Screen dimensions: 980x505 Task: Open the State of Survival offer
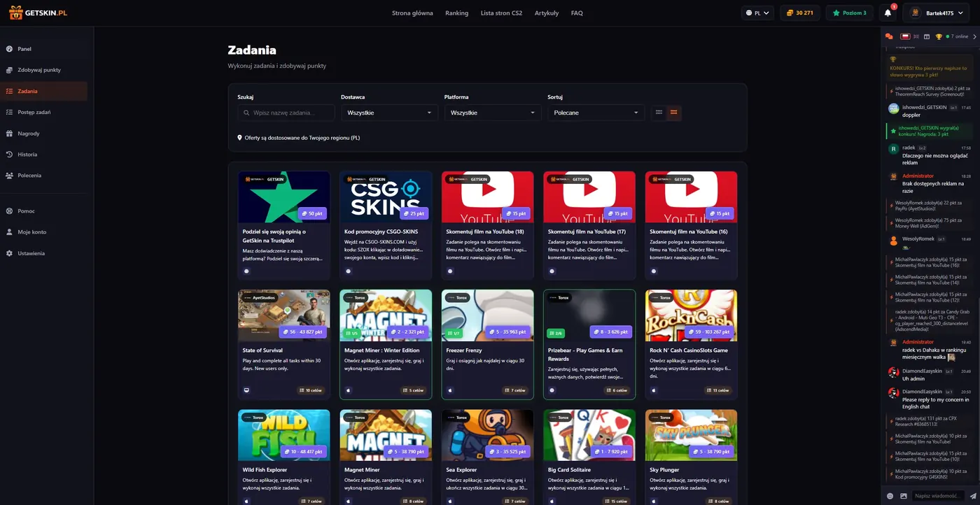coord(284,344)
